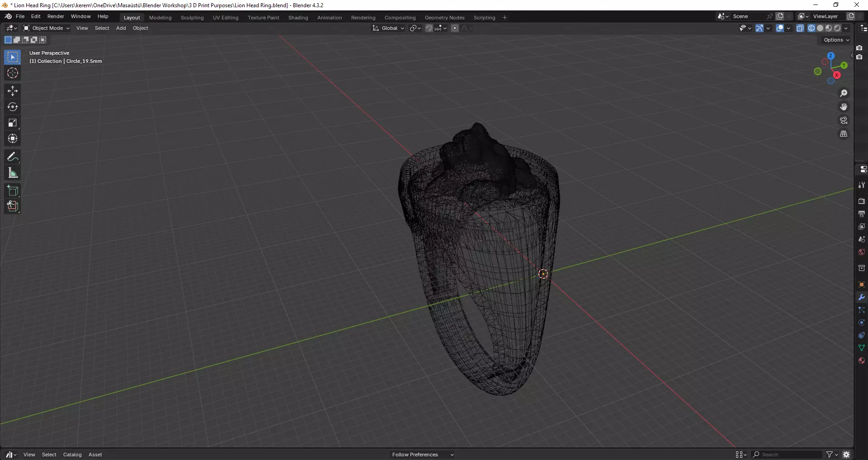Open the Scene properties tab

click(862, 239)
